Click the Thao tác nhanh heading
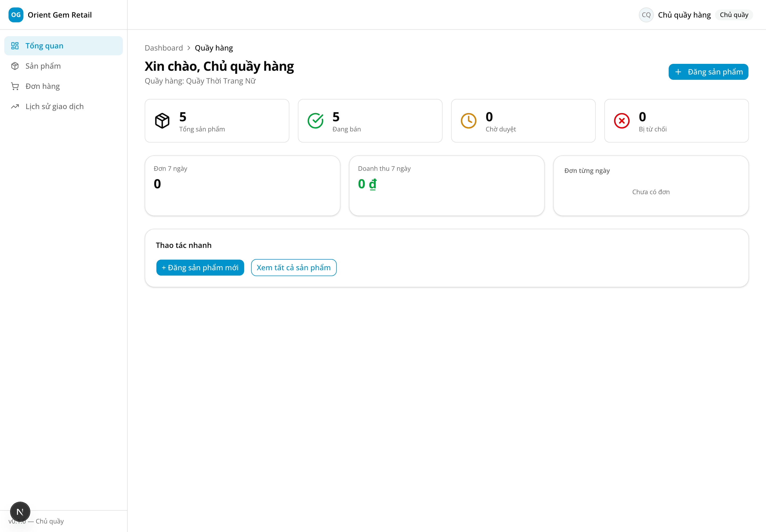The height and width of the screenshot is (532, 766). click(x=184, y=245)
